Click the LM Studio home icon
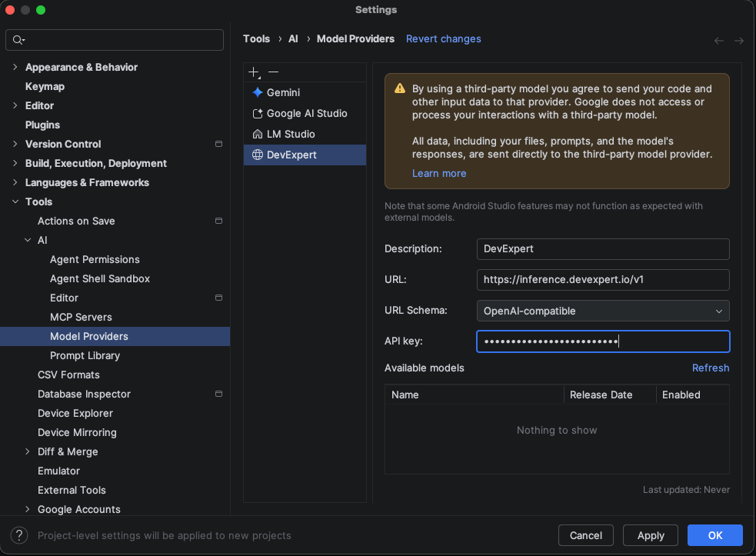The height and width of the screenshot is (556, 756). (258, 134)
